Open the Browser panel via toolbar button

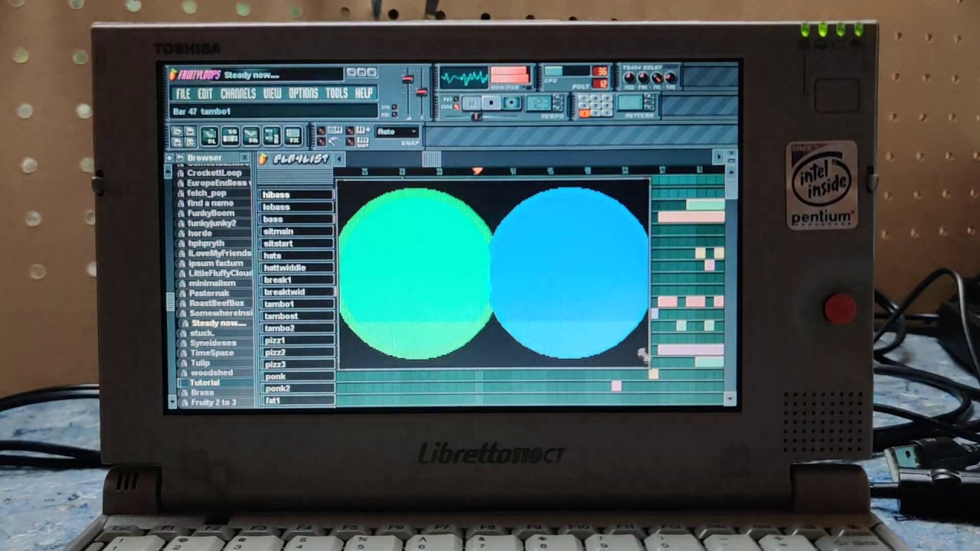tap(272, 136)
